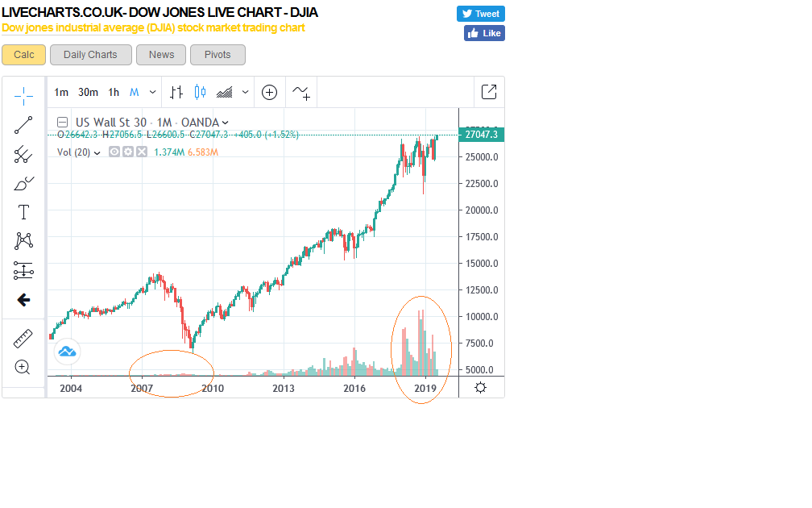
Task: Click the TradingView cloud logo
Action: [x=68, y=352]
